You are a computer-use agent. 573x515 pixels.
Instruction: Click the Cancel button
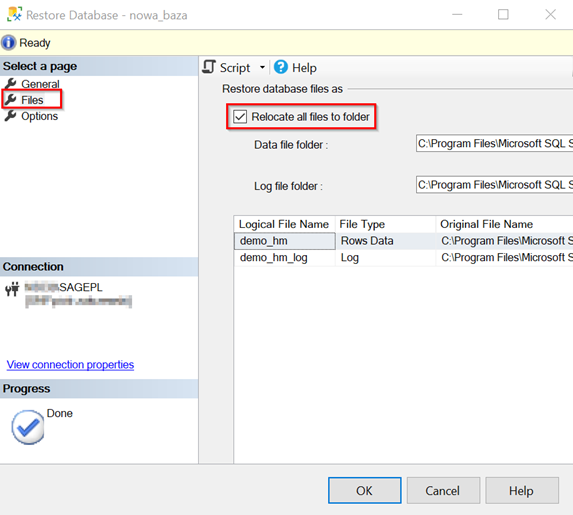coord(443,490)
